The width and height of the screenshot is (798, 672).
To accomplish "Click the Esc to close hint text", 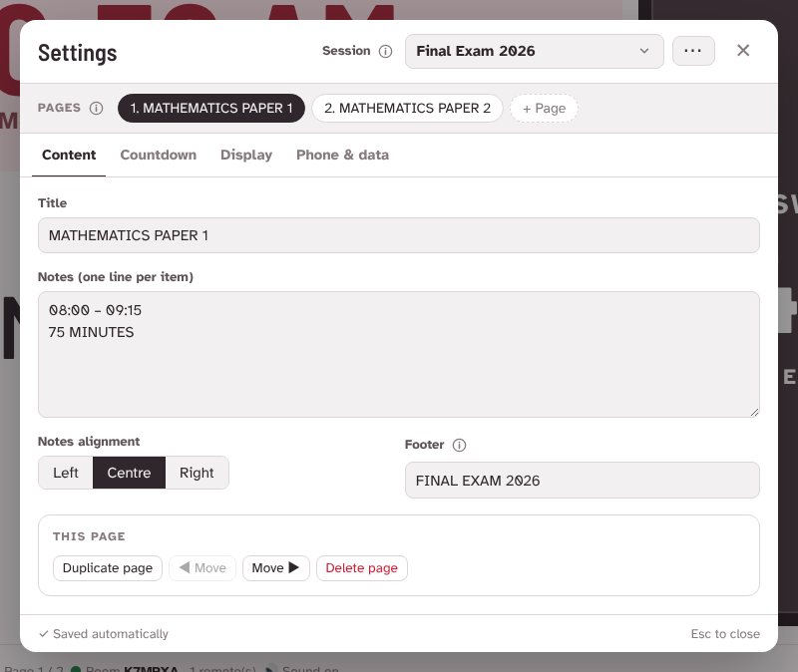I will (x=725, y=634).
